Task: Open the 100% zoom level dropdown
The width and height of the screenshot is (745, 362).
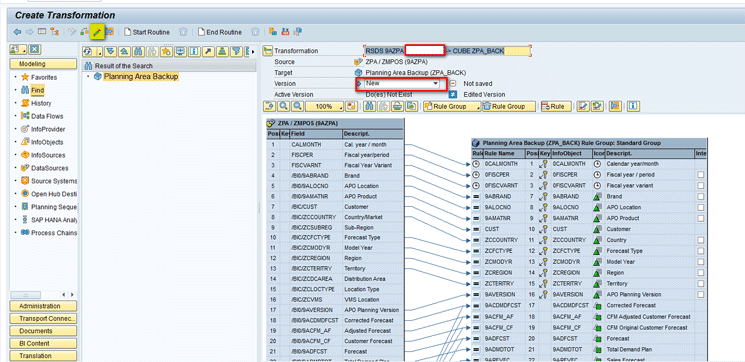Action: 325,106
